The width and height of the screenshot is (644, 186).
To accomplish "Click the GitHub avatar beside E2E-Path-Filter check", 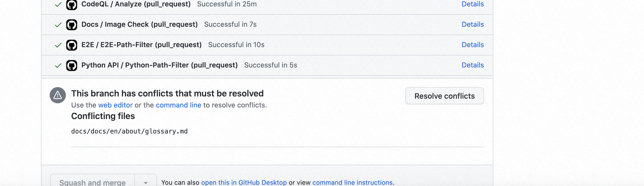I will click(71, 45).
